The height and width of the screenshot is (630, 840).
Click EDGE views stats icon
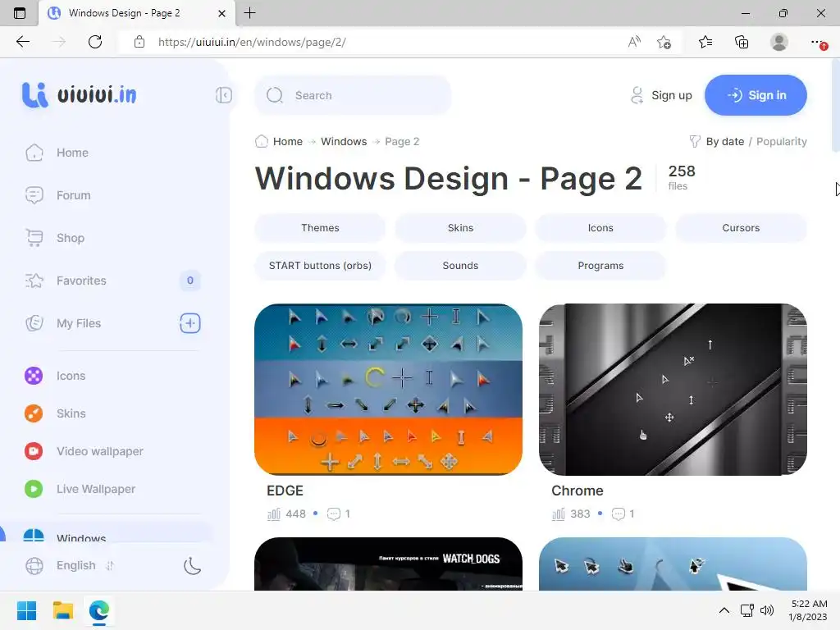coord(274,514)
